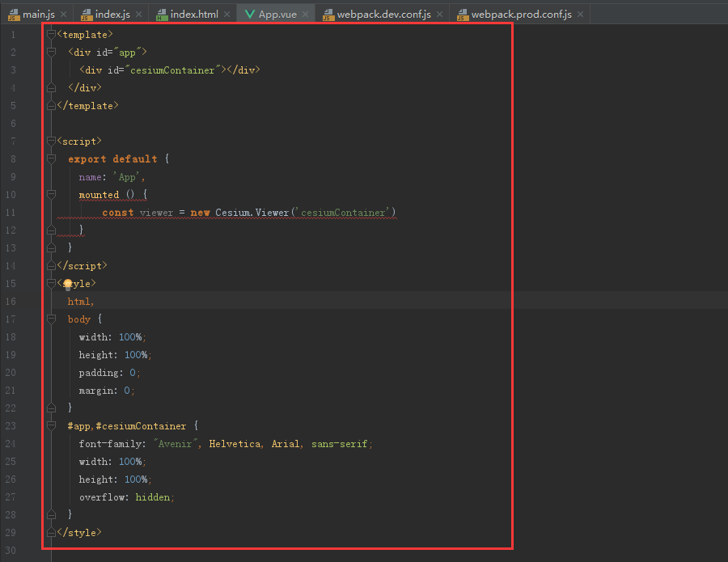Click the file icon on webpack.dev.conf.js tab
This screenshot has height=562, width=728.
tap(327, 14)
